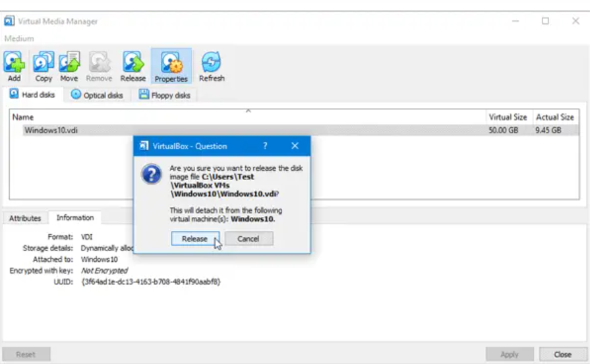
Task: Click the greyed Remove toolbar icon
Action: [x=99, y=67]
